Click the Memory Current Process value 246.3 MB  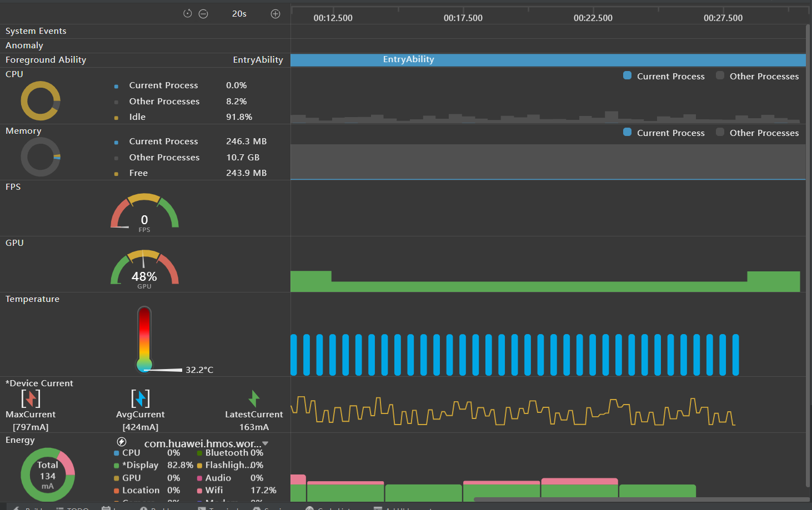[246, 142]
